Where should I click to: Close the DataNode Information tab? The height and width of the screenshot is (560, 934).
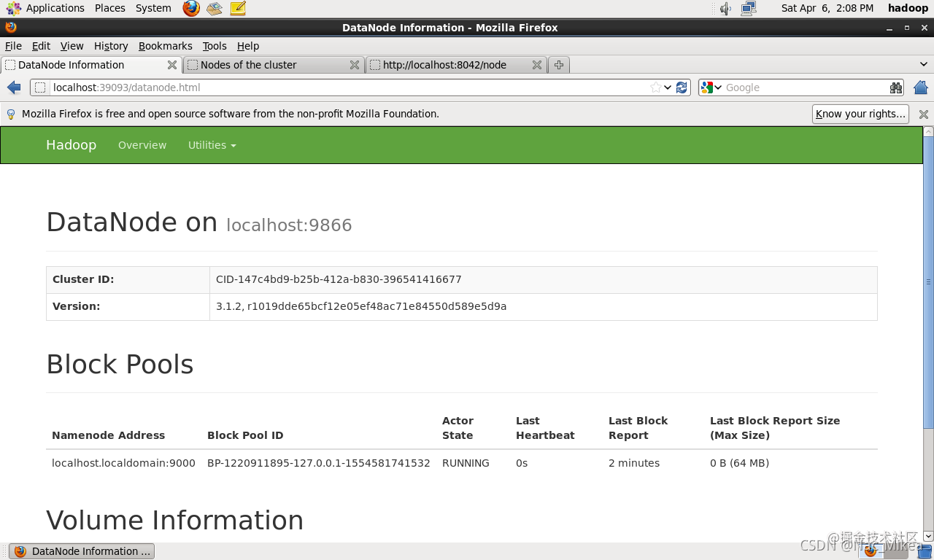tap(172, 65)
